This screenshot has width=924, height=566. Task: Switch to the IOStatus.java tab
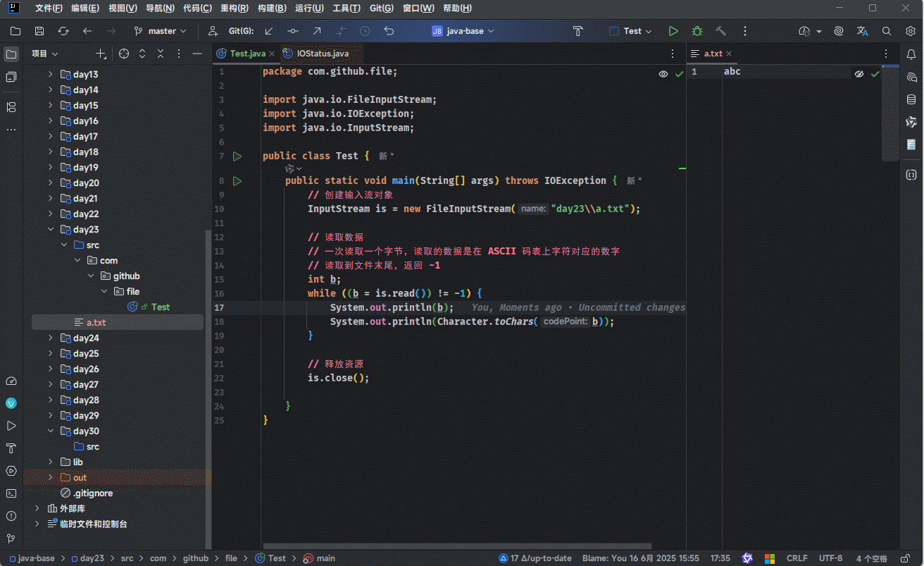(322, 54)
